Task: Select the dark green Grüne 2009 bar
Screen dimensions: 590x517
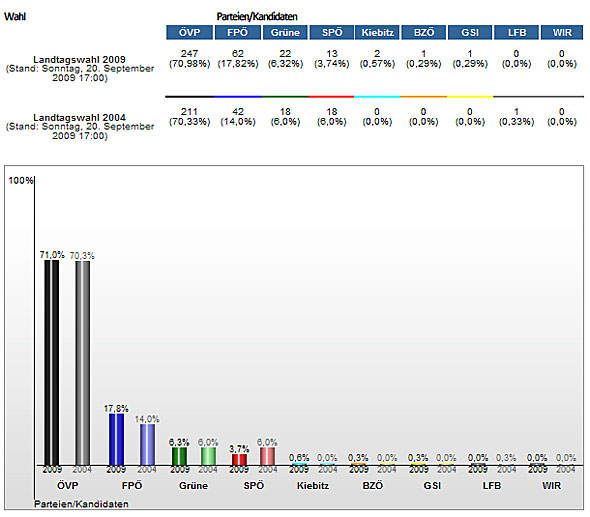Action: pos(179,456)
